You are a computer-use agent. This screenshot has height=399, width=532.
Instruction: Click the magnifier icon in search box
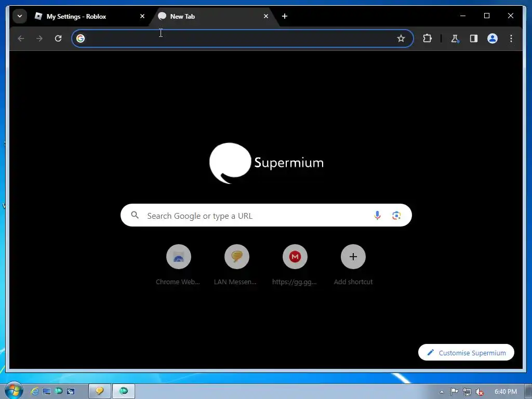(135, 215)
